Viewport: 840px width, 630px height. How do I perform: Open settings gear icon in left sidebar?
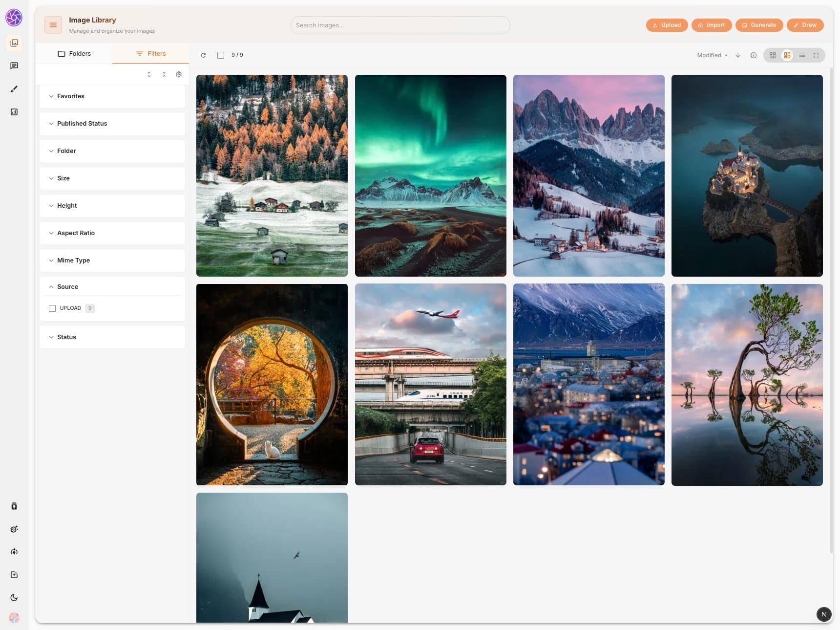14,529
